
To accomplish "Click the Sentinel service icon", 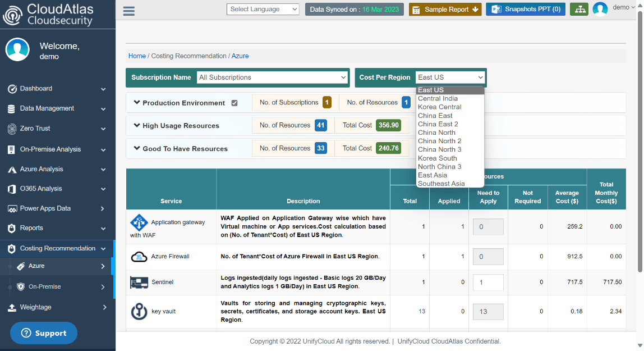I will click(139, 282).
